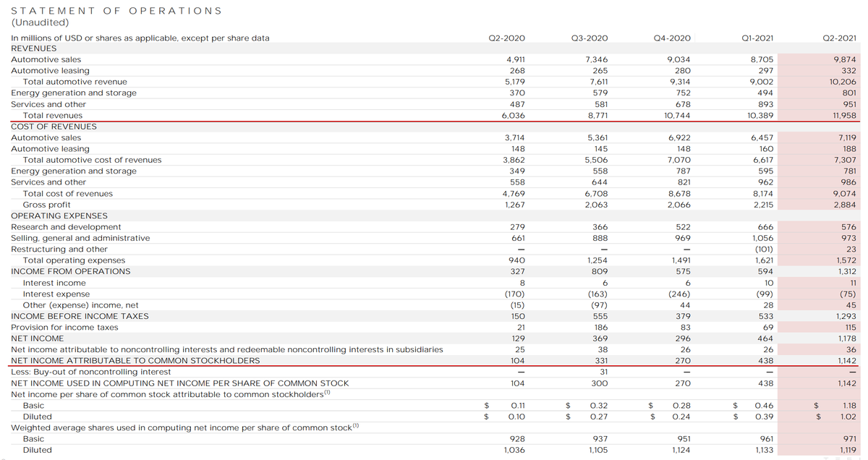This screenshot has width=868, height=460.
Task: Select the Q2-2020 column header
Action: tap(507, 38)
